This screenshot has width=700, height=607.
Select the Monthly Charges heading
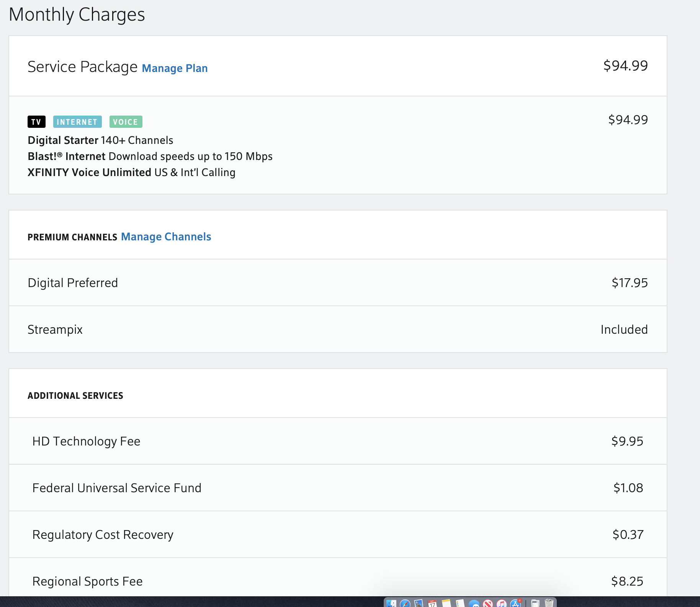[77, 15]
